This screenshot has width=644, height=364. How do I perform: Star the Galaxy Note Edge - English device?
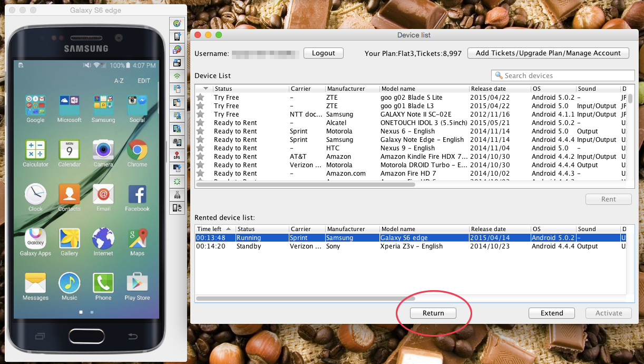click(200, 140)
